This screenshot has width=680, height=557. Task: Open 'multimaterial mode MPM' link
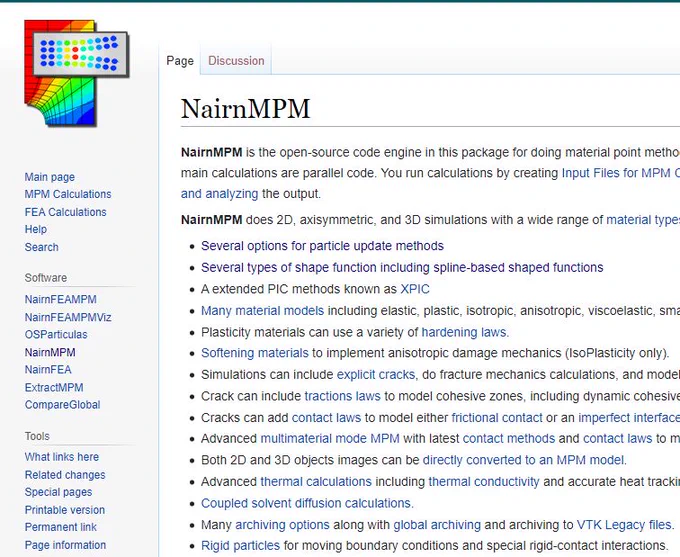click(x=330, y=438)
